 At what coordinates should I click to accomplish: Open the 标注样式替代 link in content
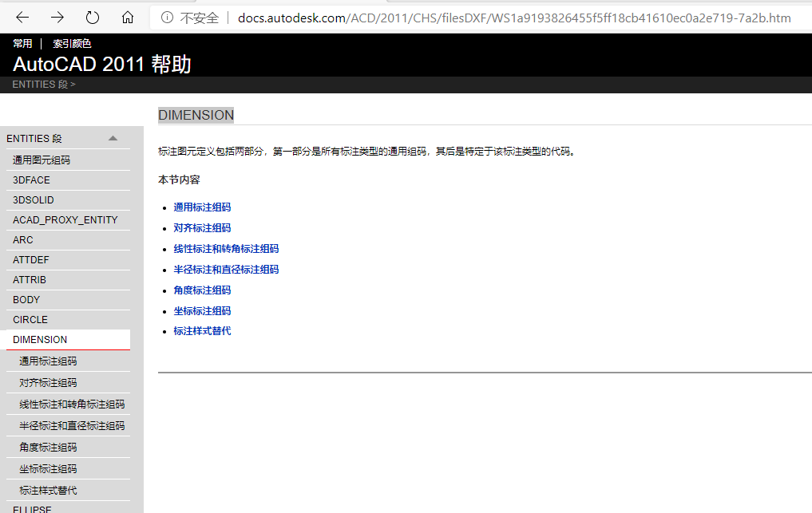[x=202, y=331]
